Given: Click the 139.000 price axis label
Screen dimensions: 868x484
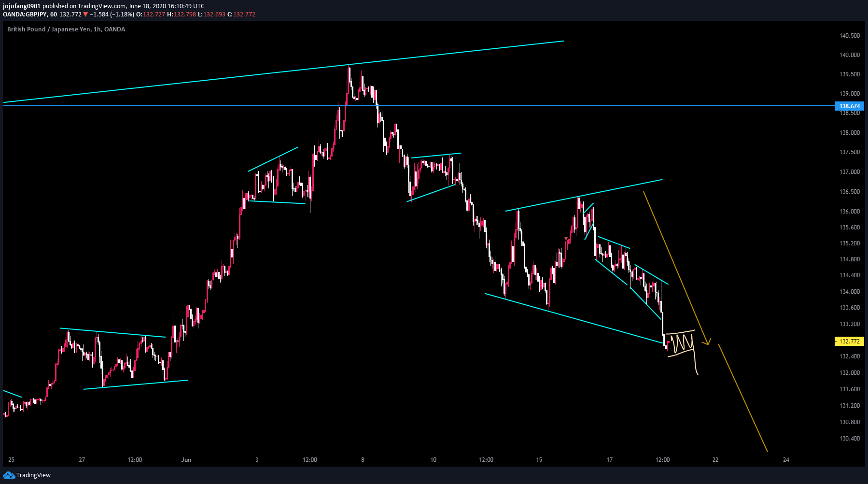Looking at the screenshot, I should pyautogui.click(x=850, y=94).
